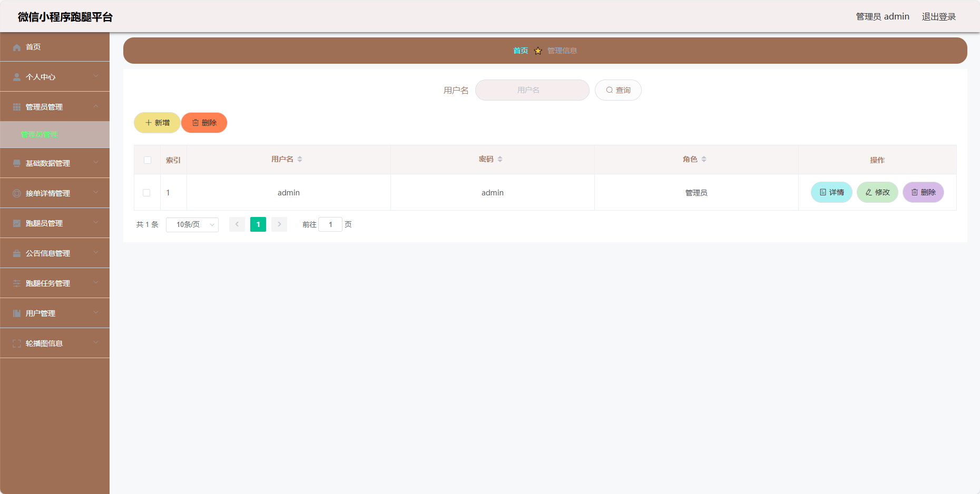Click the 管理信息 breadcrumb text

tap(562, 51)
